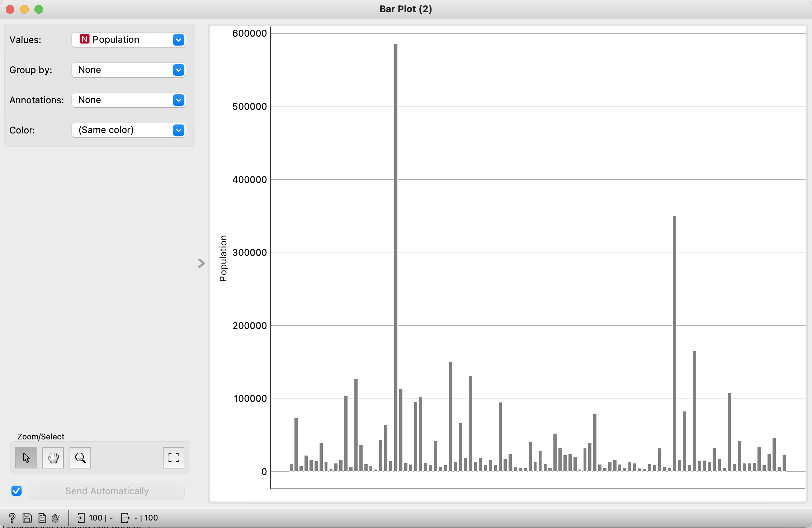Open widget help via question mark icon
The image size is (812, 528).
[12, 518]
